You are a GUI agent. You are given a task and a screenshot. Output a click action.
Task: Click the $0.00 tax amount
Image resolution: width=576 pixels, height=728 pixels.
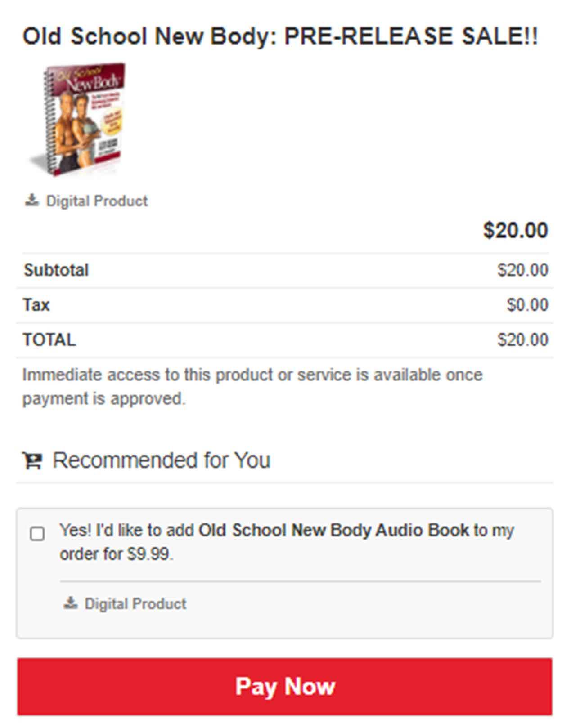point(527,305)
